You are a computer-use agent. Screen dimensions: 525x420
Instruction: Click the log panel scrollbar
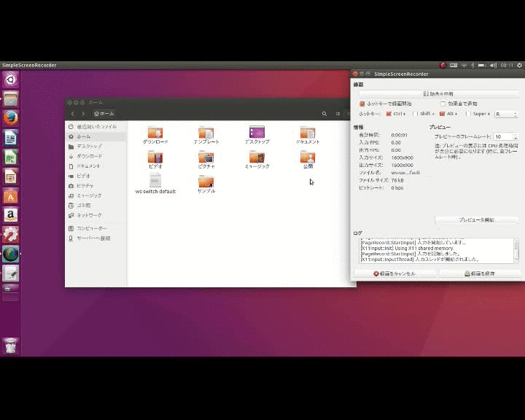pos(516,251)
